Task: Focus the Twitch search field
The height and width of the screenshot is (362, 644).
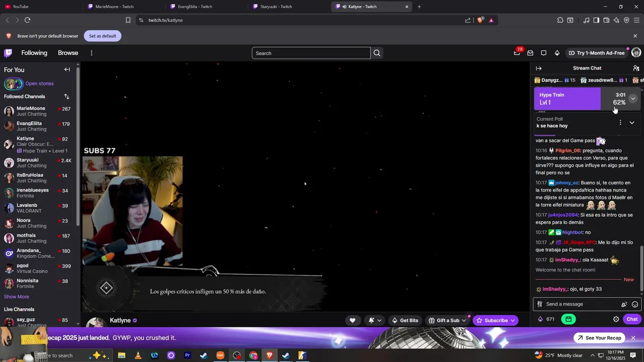Action: 311,53
